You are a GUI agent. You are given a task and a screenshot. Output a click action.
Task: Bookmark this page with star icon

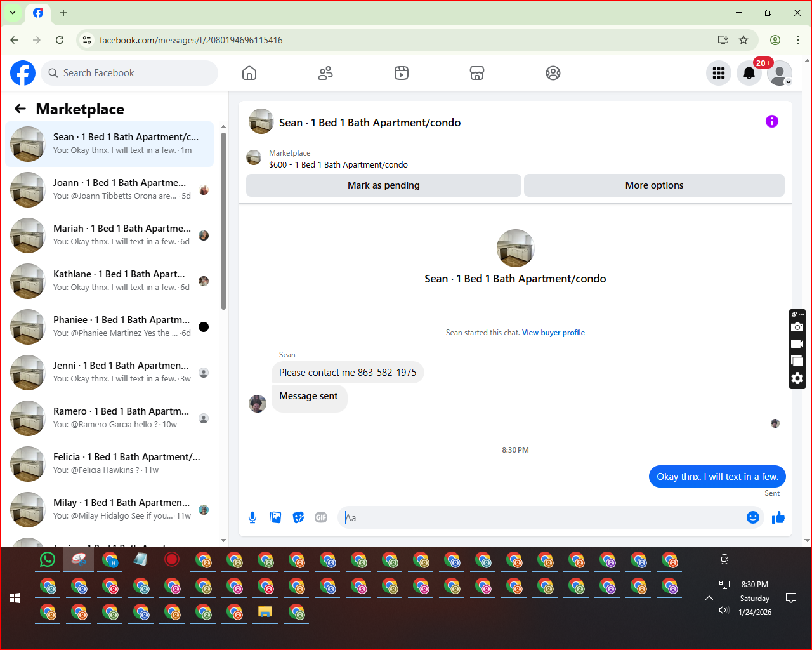point(743,40)
